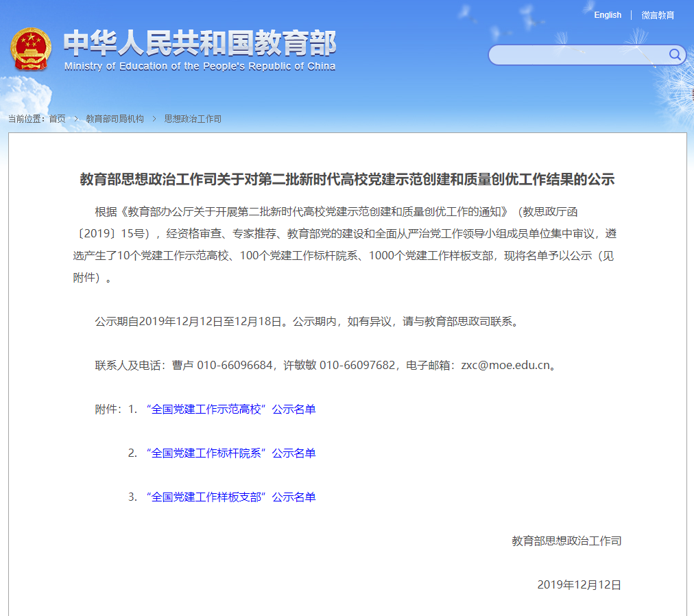The width and height of the screenshot is (694, 616).
Task: Switch to the English site version
Action: (x=608, y=15)
